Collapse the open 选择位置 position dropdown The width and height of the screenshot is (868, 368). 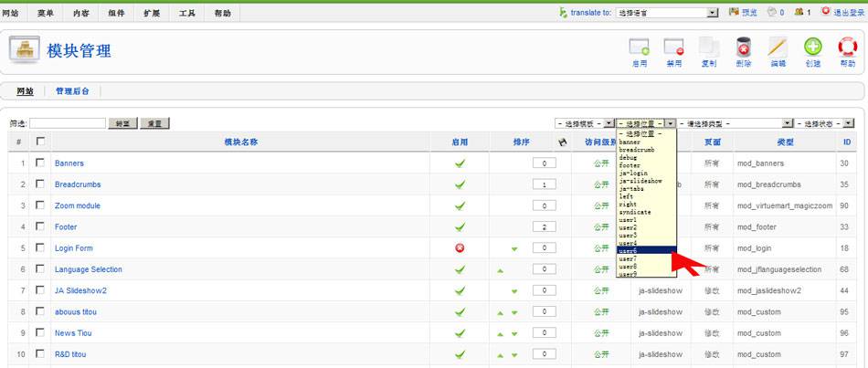coord(646,123)
